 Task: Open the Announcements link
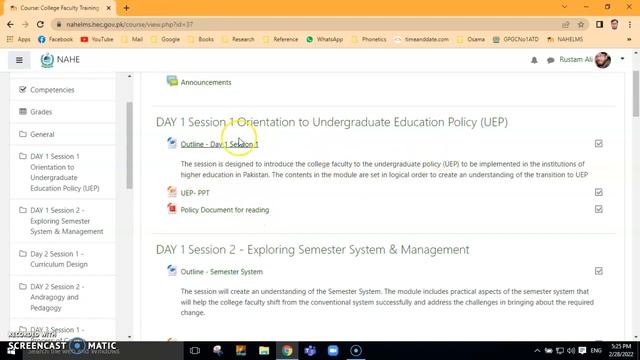coord(206,82)
